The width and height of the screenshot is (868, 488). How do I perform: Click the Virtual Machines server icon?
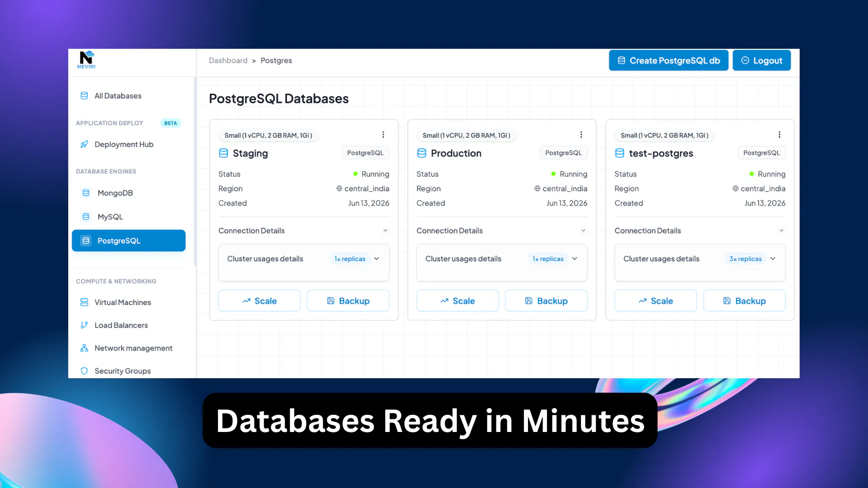[84, 302]
